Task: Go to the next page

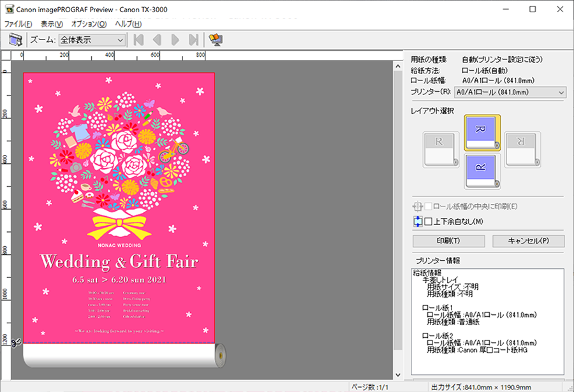Action: coord(175,40)
